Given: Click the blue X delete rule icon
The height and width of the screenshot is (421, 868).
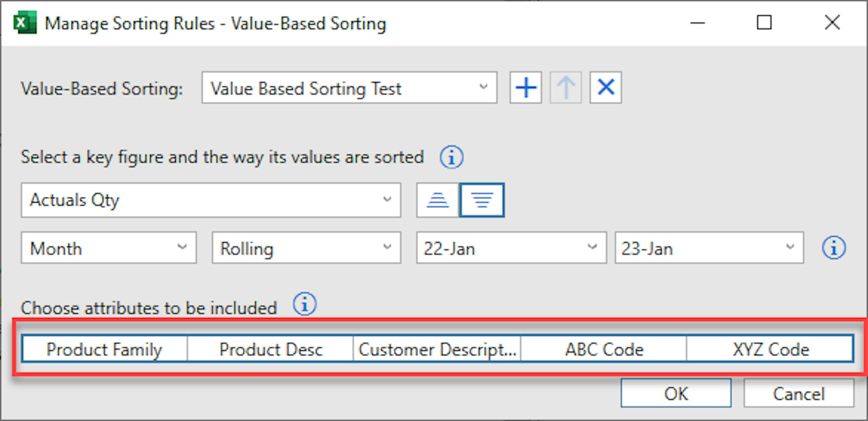Looking at the screenshot, I should (606, 87).
